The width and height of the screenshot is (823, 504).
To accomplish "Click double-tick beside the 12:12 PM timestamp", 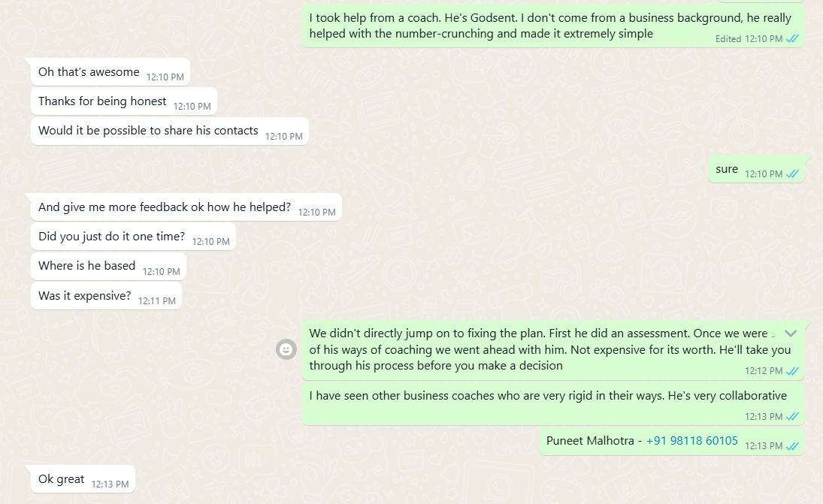I will 792,371.
